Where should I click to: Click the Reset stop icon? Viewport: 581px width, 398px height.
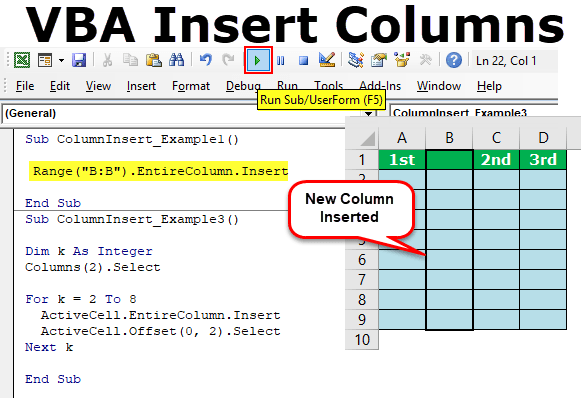pos(304,60)
